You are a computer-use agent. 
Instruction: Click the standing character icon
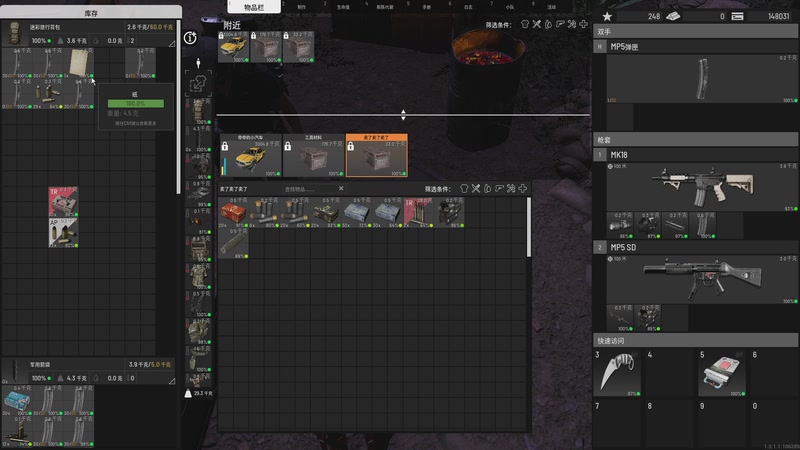click(198, 63)
